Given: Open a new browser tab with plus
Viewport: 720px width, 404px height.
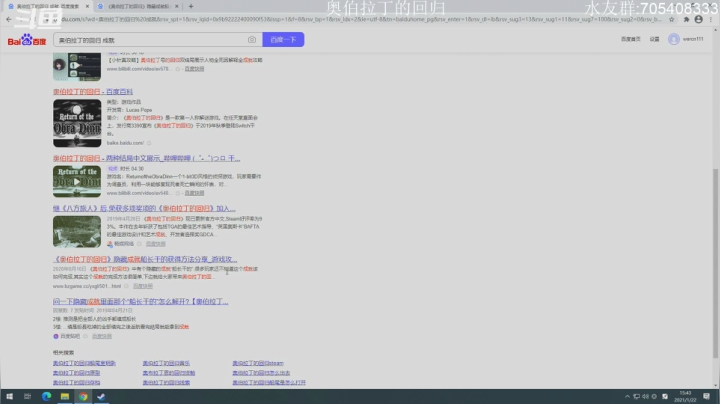Looking at the screenshot, I should click(191, 6).
